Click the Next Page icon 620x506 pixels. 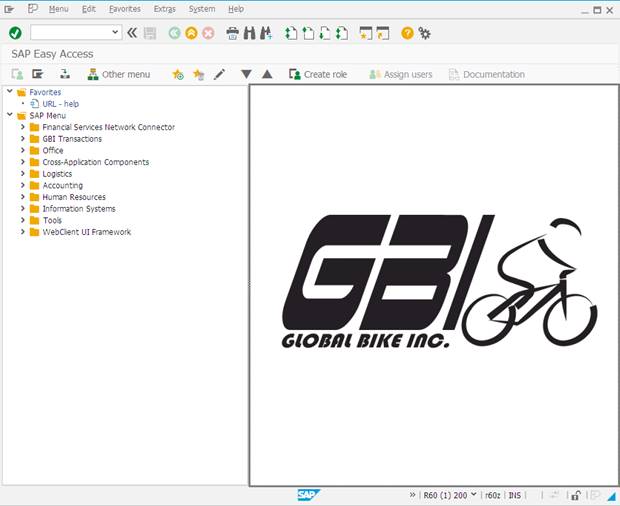(x=325, y=33)
